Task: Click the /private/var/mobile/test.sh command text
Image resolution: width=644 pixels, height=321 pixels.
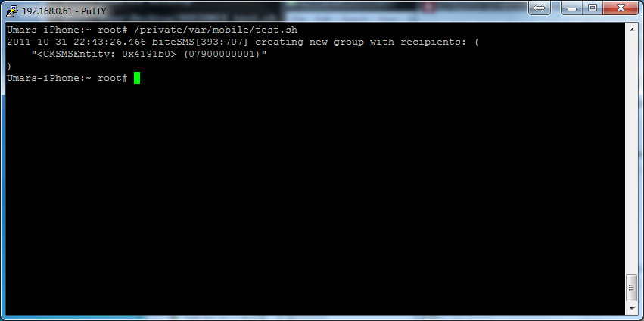Action: coord(216,30)
